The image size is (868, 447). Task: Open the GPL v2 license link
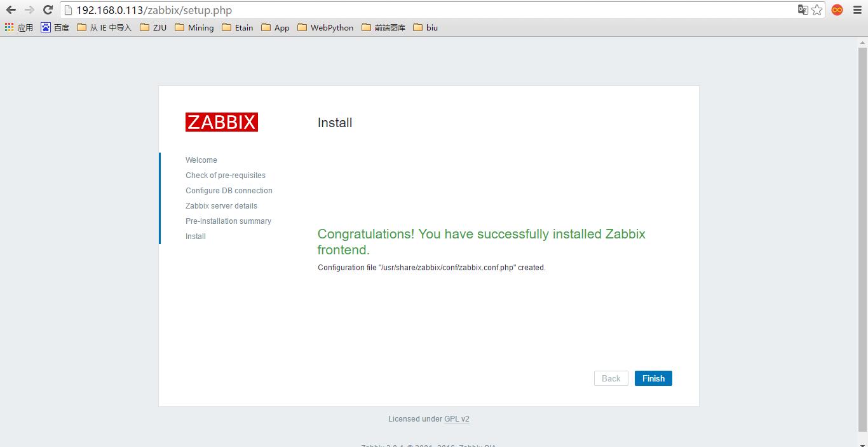coord(457,418)
